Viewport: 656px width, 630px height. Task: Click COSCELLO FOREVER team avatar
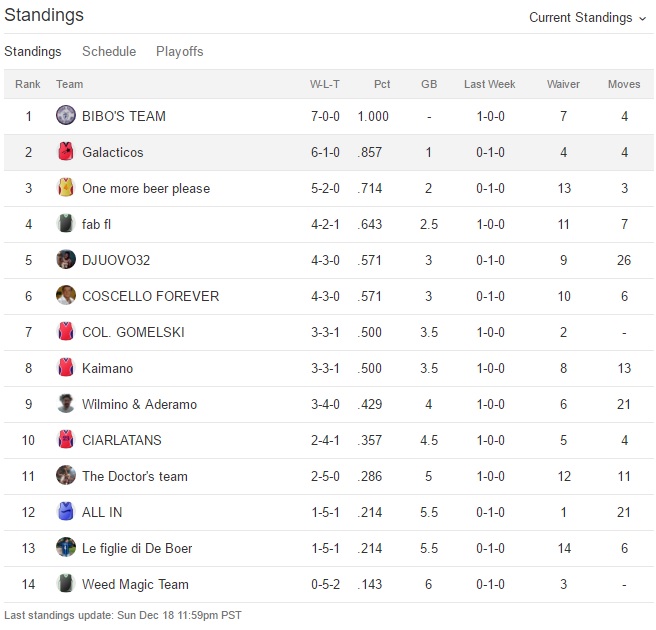66,296
